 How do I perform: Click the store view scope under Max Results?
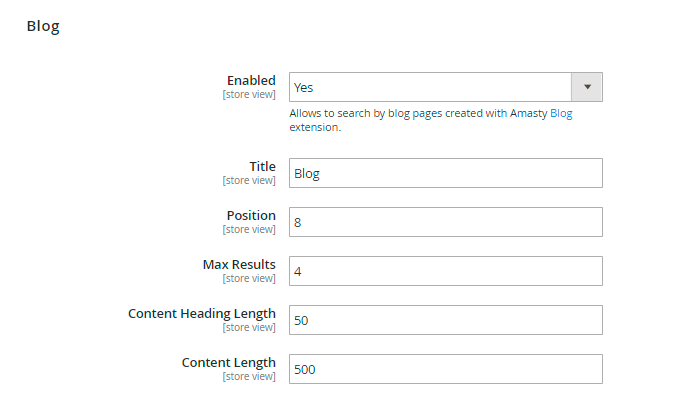pos(249,278)
